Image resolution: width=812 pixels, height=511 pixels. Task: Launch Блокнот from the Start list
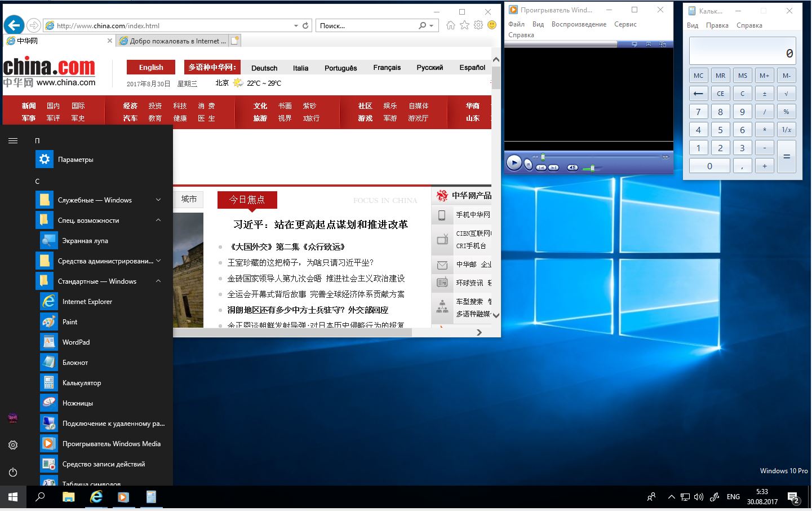coord(75,363)
